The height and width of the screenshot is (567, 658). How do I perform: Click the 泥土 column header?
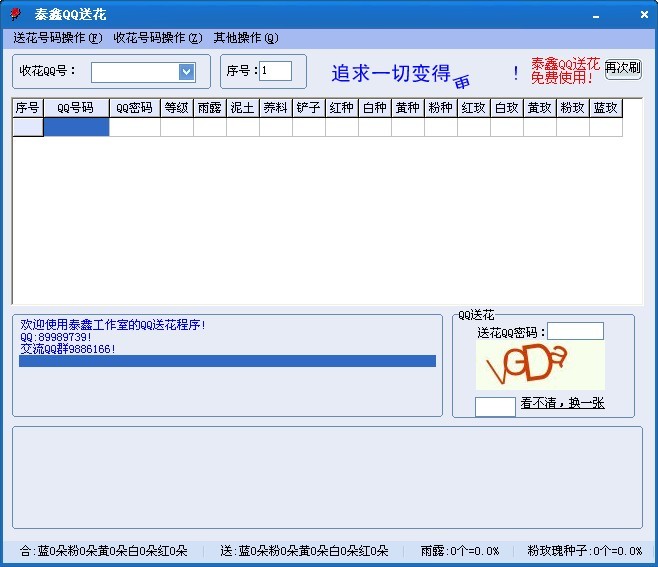pyautogui.click(x=243, y=108)
